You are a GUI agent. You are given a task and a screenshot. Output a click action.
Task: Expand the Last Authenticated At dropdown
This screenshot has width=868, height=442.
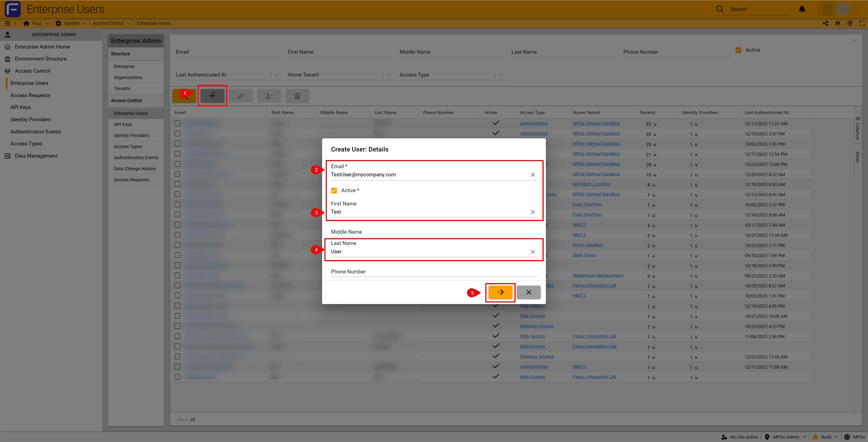pos(276,75)
